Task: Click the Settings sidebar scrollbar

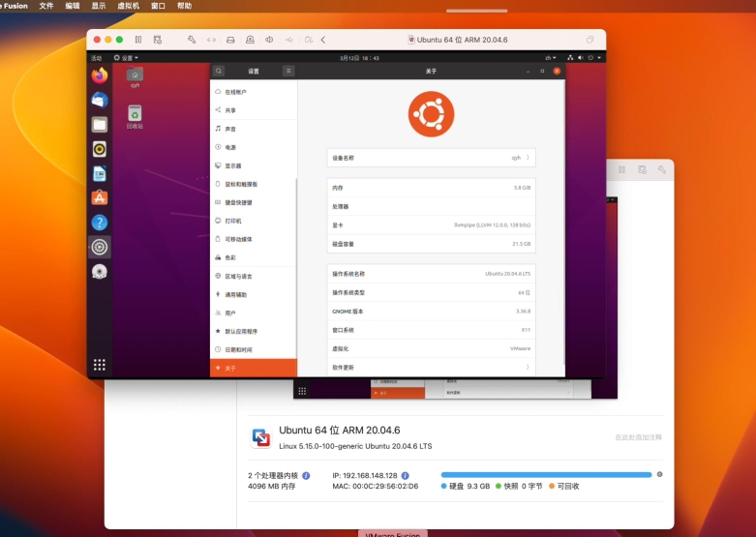Action: [296, 270]
